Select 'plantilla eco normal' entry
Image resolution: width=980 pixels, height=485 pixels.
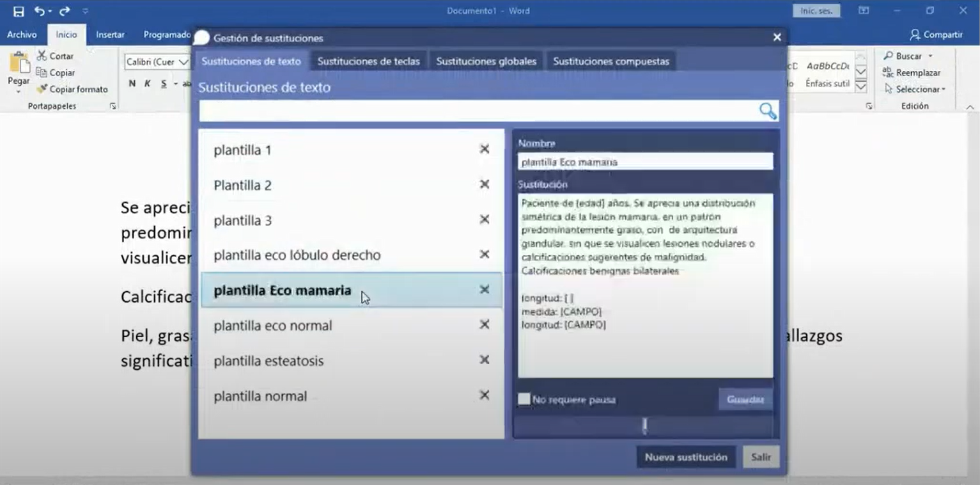351,325
